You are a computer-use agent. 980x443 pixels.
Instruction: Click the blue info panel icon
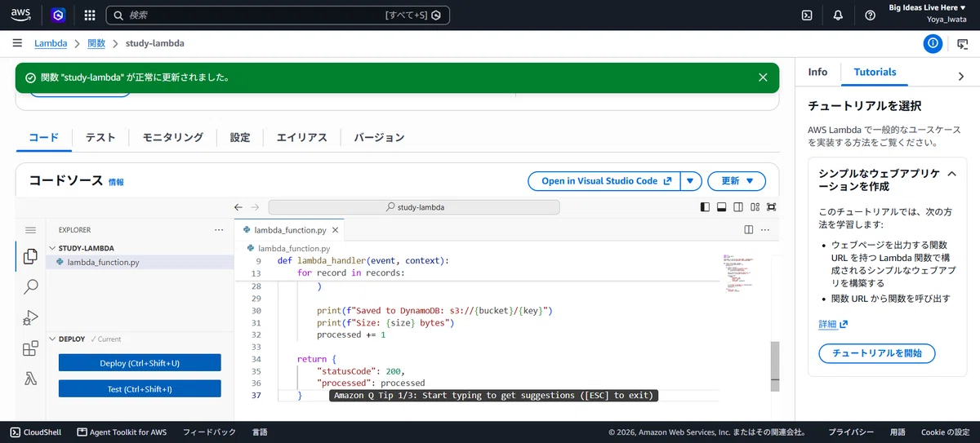point(933,44)
